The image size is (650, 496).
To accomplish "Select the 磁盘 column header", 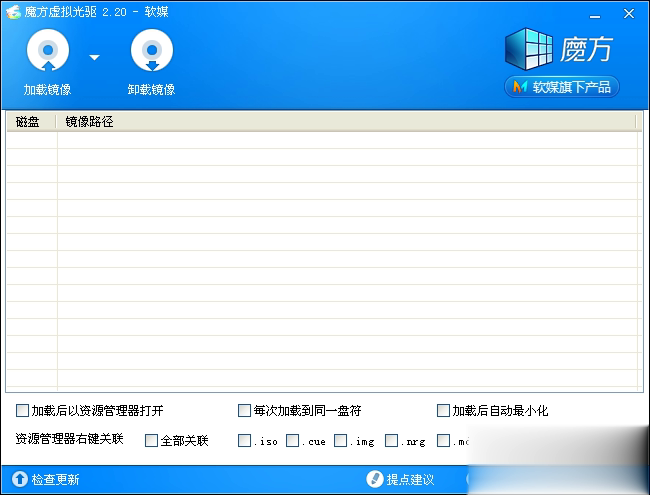I will 31,122.
